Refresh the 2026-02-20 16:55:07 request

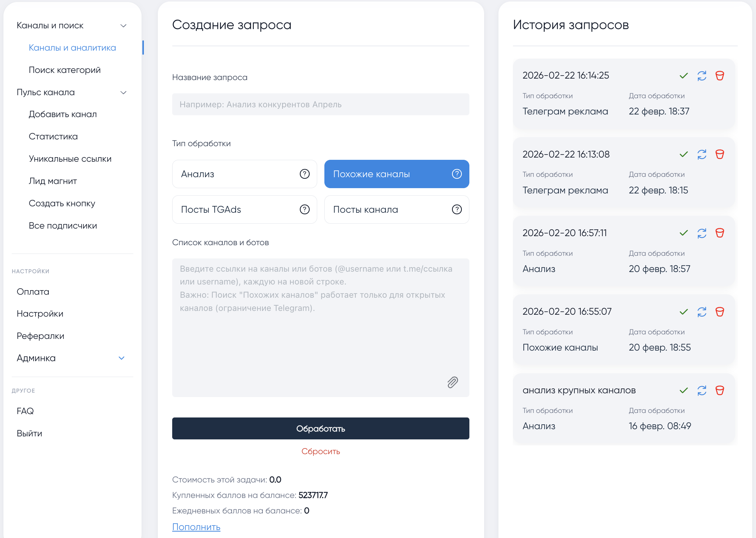pyautogui.click(x=702, y=312)
